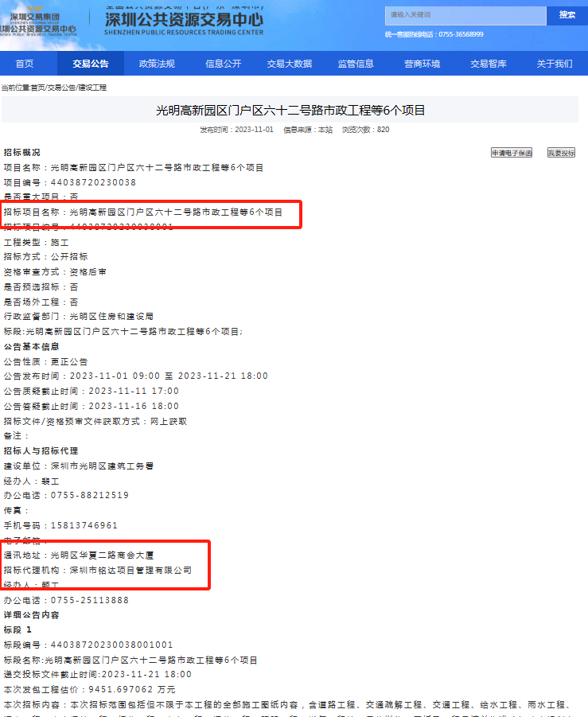Click the 搜索 search button
Image resolution: width=588 pixels, height=717 pixels.
567,15
